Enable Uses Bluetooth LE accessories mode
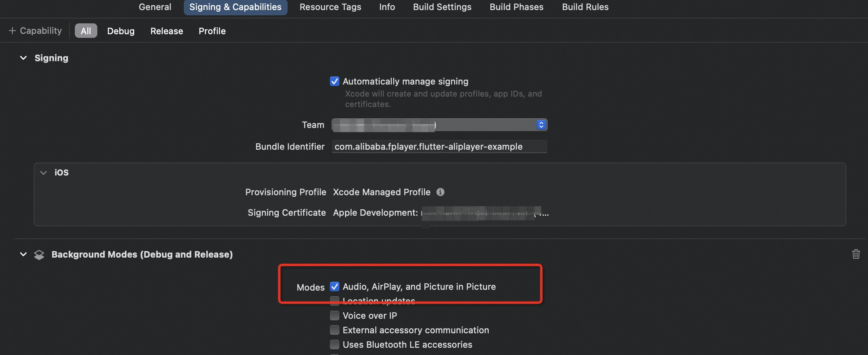 [334, 345]
